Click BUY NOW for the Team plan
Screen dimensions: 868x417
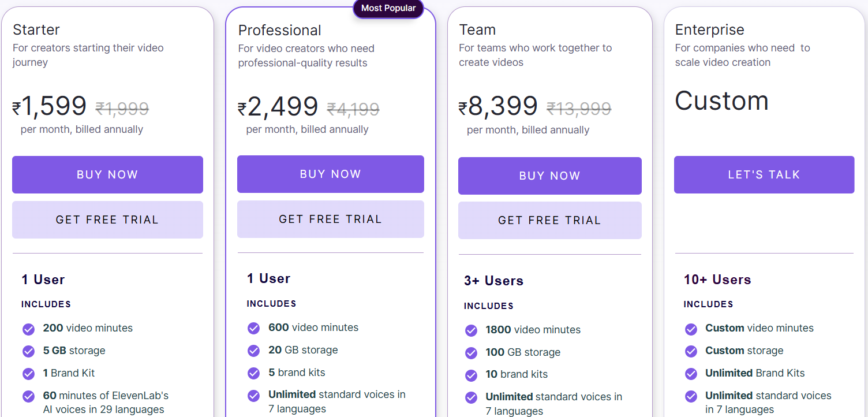(549, 176)
